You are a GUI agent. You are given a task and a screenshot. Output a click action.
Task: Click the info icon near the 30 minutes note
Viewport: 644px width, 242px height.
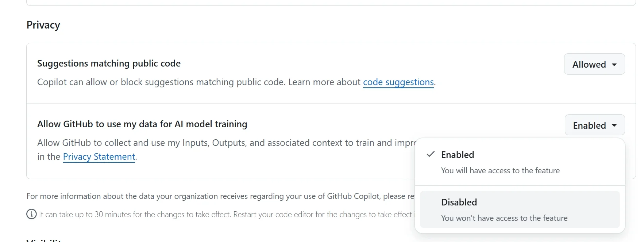[31, 214]
